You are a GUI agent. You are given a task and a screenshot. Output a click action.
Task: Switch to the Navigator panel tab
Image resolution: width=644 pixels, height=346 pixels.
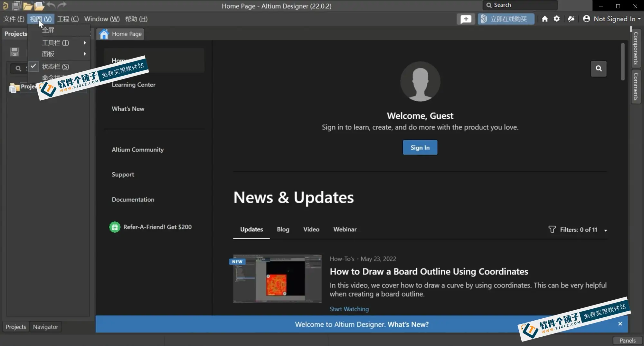(x=45, y=327)
